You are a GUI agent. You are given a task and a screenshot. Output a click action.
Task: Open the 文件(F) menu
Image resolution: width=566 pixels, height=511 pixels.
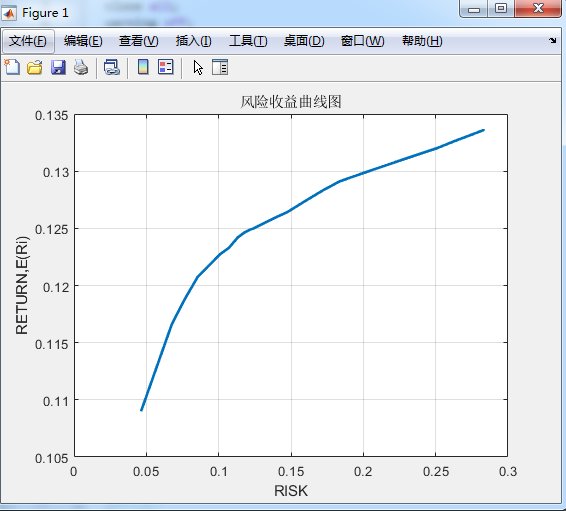pyautogui.click(x=28, y=41)
